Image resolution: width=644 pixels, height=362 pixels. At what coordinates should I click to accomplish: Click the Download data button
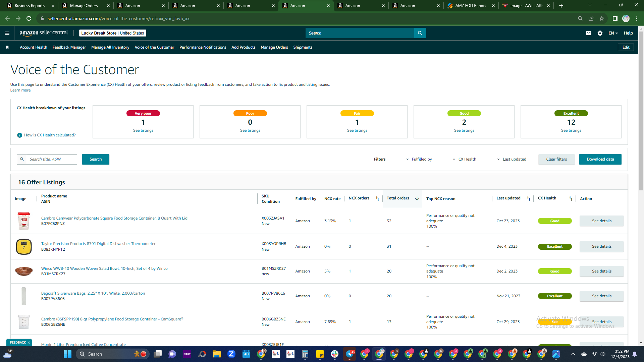point(600,159)
